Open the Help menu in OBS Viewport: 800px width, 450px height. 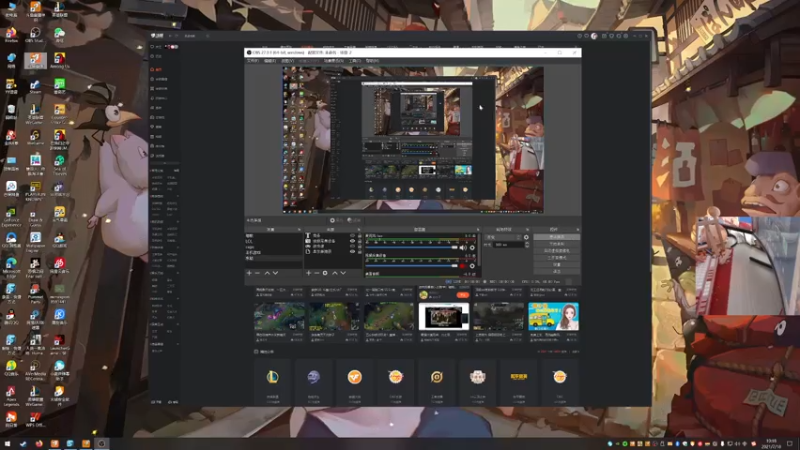tap(372, 61)
